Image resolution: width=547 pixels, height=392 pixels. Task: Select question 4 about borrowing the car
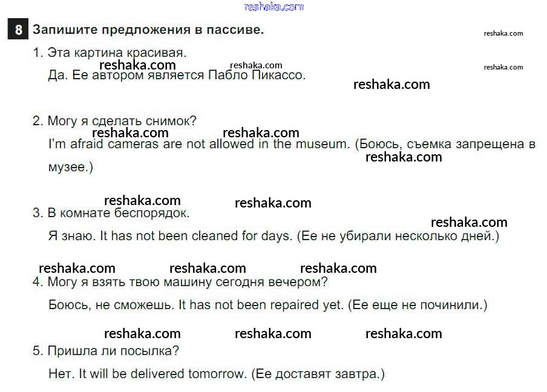(180, 282)
